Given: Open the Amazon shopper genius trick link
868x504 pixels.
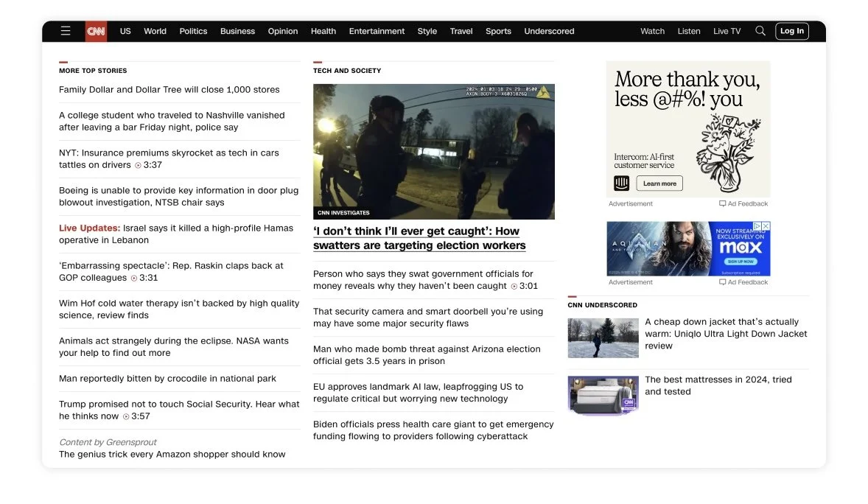Looking at the screenshot, I should (172, 455).
